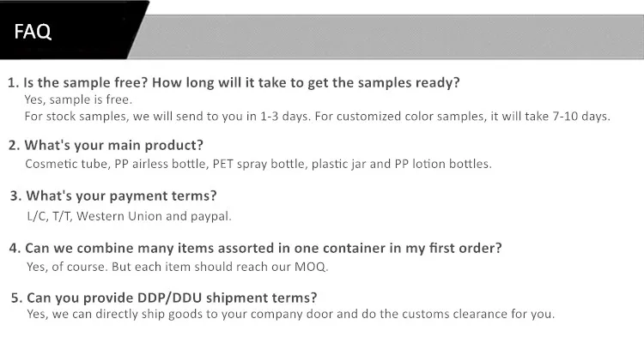Select question 2 'What's your main product?'
The width and height of the screenshot is (644, 343).
[x=106, y=145]
